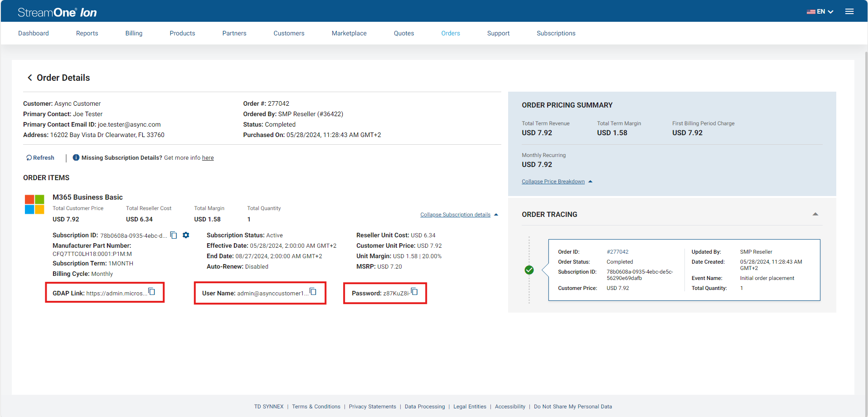Click order ID #277042 in Order Tracing

(x=617, y=252)
